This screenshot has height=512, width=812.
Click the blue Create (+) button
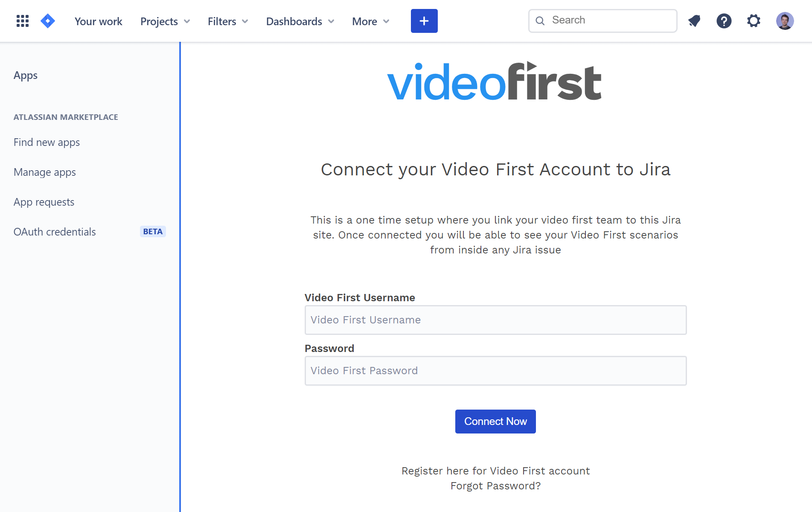[x=424, y=20]
